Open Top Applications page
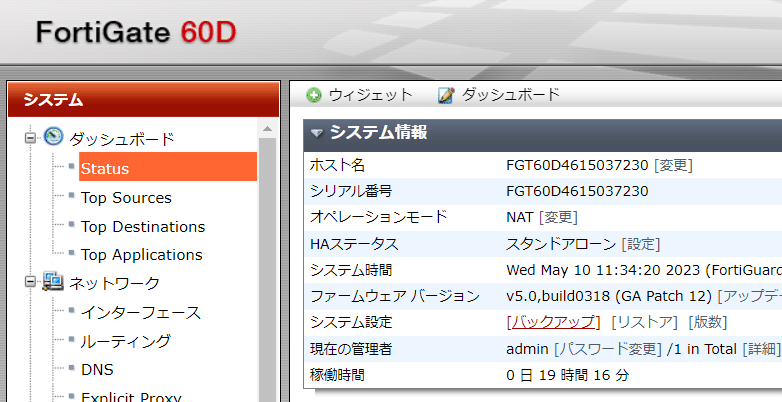The width and height of the screenshot is (782, 402). click(x=142, y=255)
